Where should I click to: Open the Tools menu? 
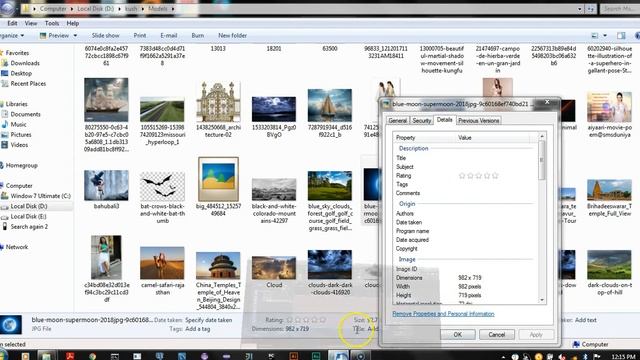click(x=52, y=23)
